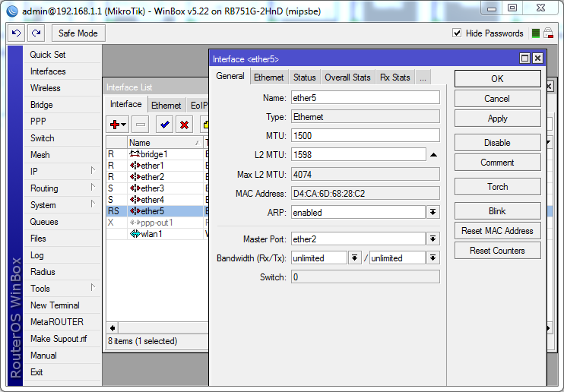Screen dimensions: 564x392
Task: Click the ether1 interface icon
Action: tap(135, 166)
